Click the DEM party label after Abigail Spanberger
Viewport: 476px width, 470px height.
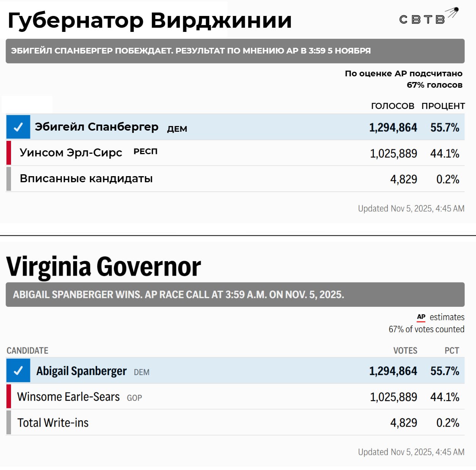(x=142, y=372)
